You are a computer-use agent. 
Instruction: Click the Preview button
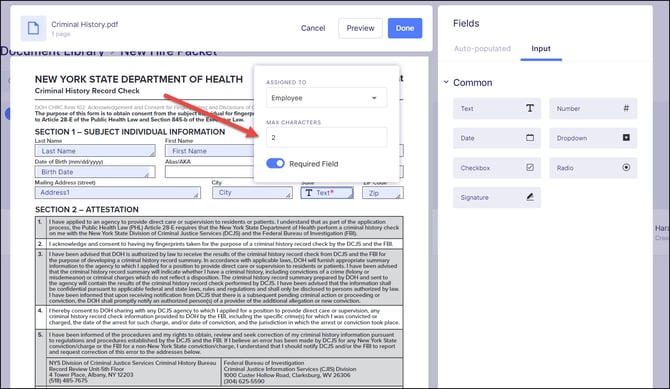360,28
